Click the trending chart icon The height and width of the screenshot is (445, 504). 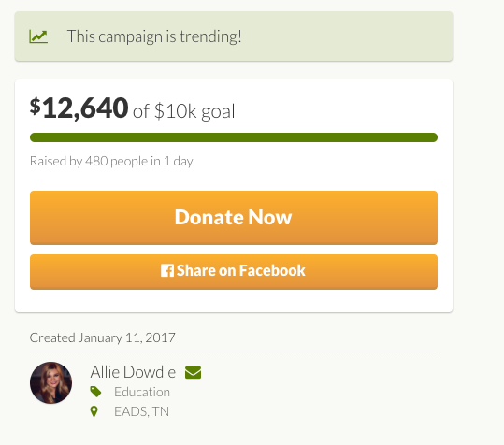tap(38, 36)
